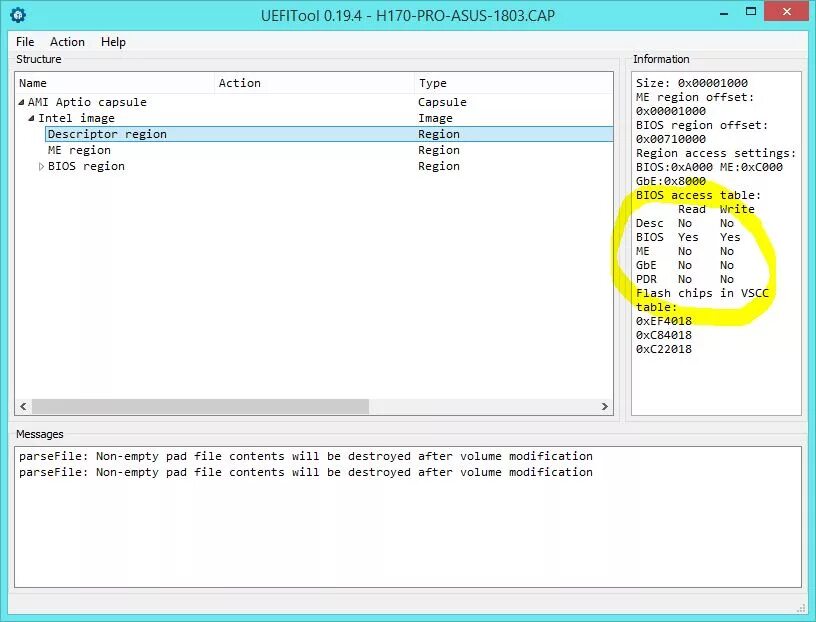
Task: Minimize the UEFITool window
Action: tap(724, 12)
